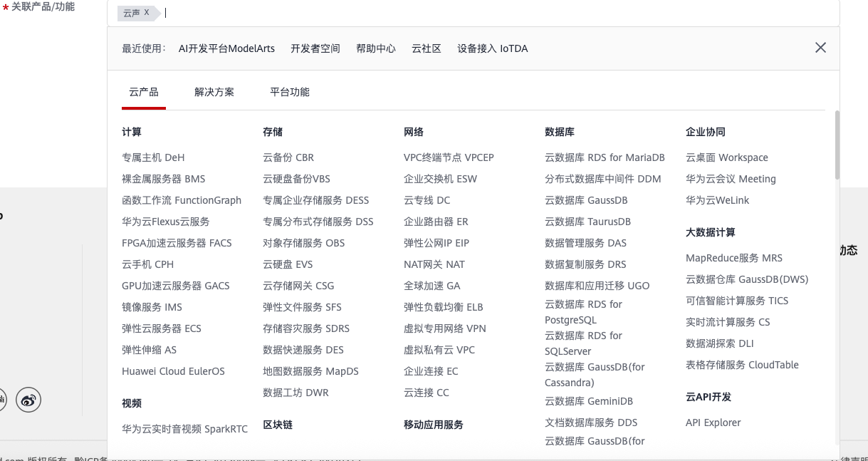
Task: Choose 弹性伸缩 AS
Action: 149,350
